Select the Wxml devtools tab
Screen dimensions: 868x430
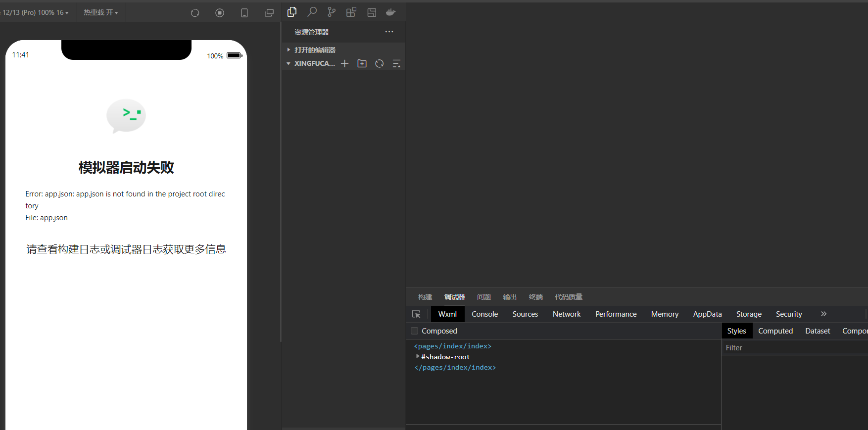447,314
